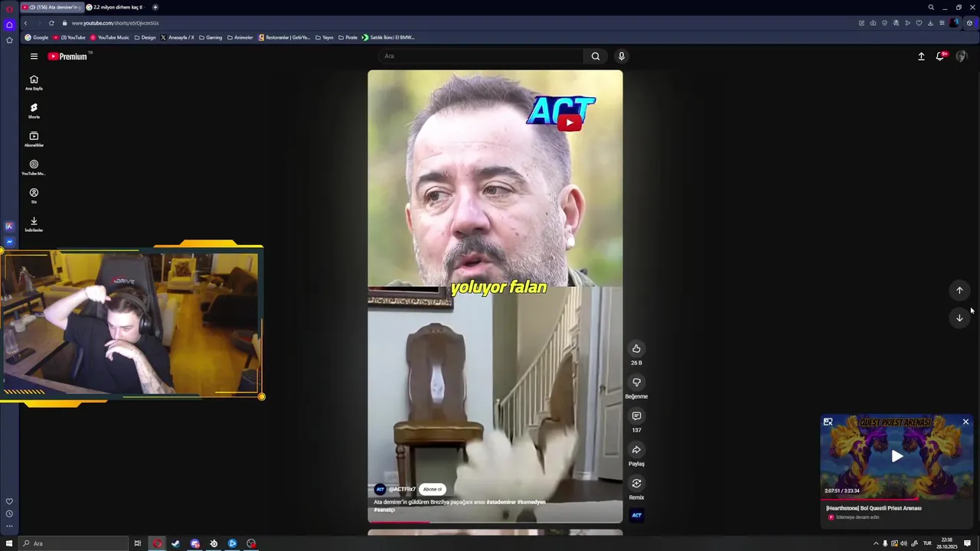The image size is (980, 551).
Task: Open Windows Start menu
Action: coord(9,543)
